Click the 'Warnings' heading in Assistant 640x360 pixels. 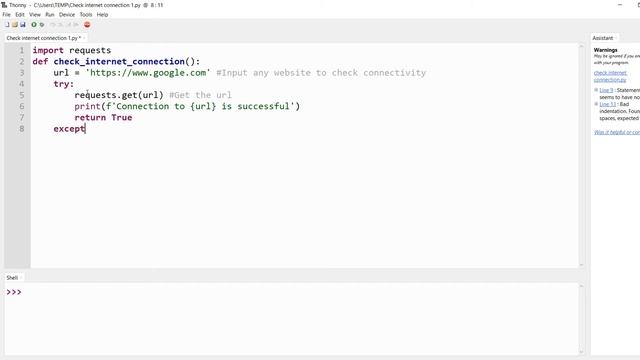click(x=606, y=50)
